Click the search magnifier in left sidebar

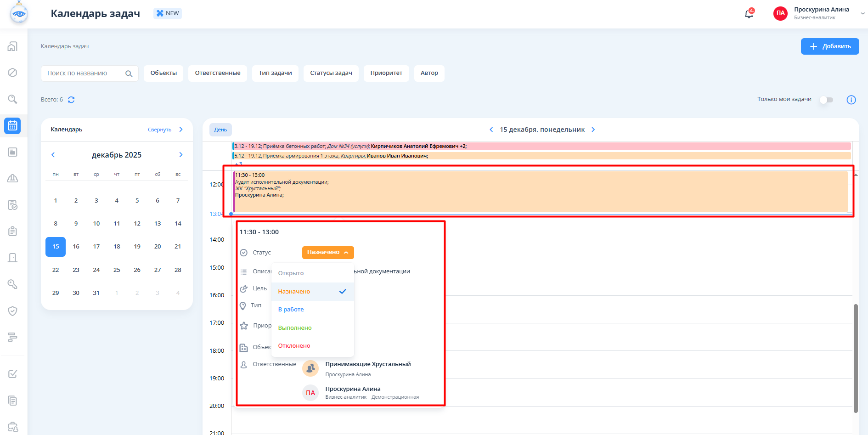pos(12,99)
